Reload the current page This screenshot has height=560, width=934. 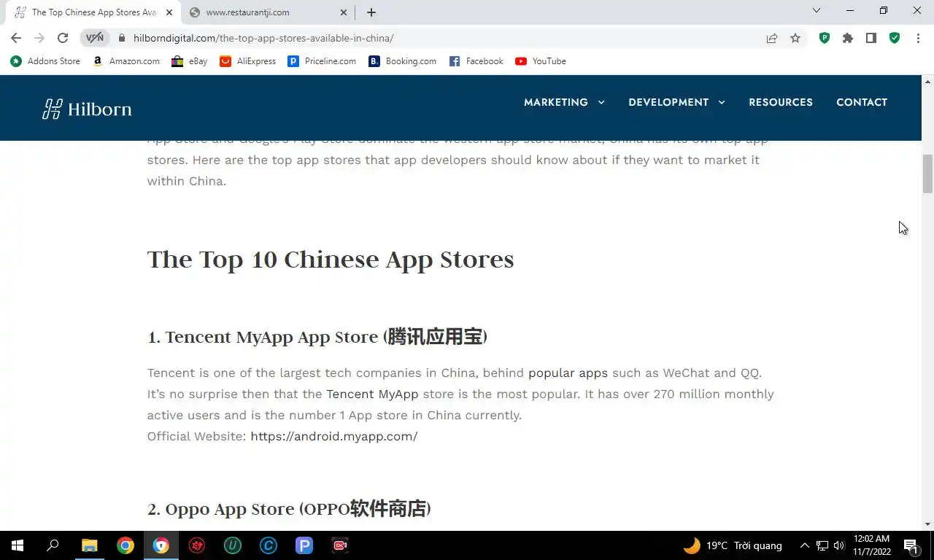point(63,38)
